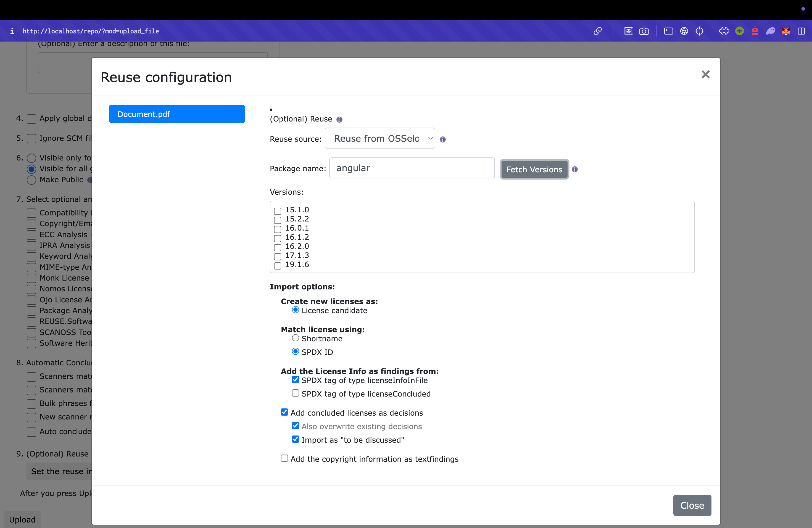The width and height of the screenshot is (812, 528).
Task: Click info icon beside Reuse source dropdown
Action: 442,139
